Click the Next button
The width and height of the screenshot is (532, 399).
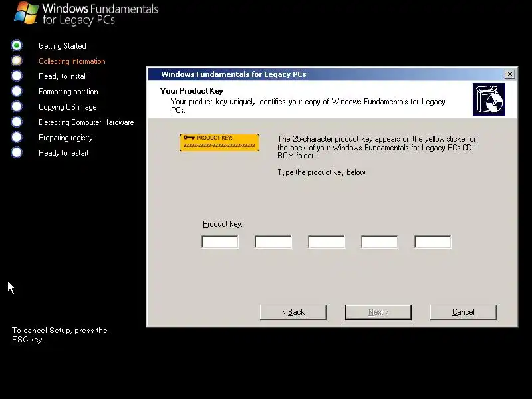click(x=378, y=312)
